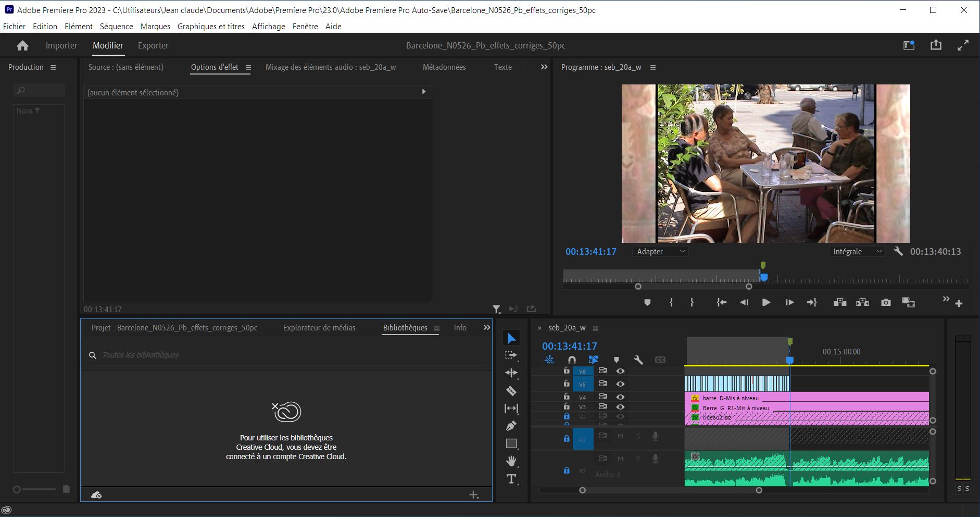Hide track V6 with the eye icon
Image resolution: width=980 pixels, height=517 pixels.
coord(620,371)
